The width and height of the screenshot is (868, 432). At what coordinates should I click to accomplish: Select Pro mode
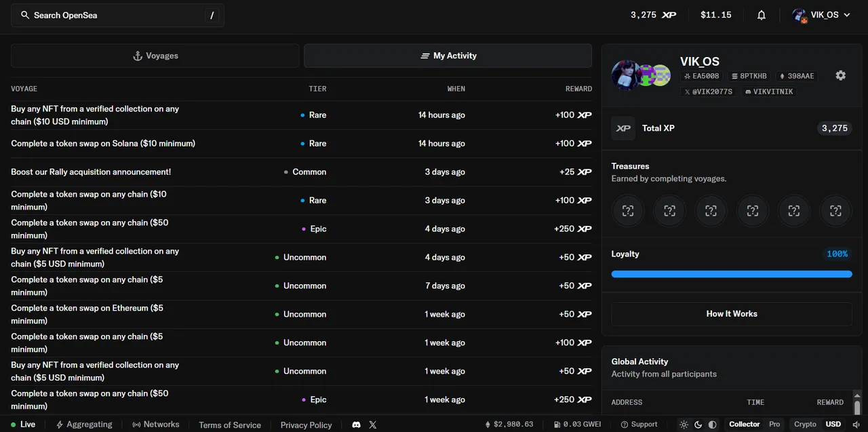coord(774,425)
